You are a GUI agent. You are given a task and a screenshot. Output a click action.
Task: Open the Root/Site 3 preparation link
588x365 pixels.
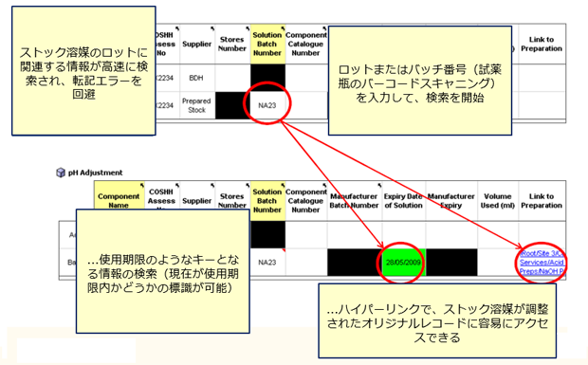542,253
